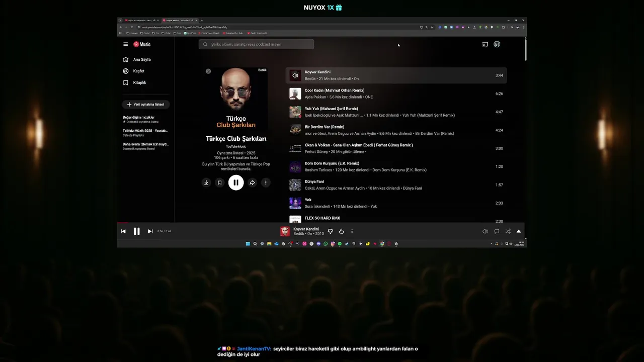
Task: Seek using the red progress bar
Action: (321, 223)
